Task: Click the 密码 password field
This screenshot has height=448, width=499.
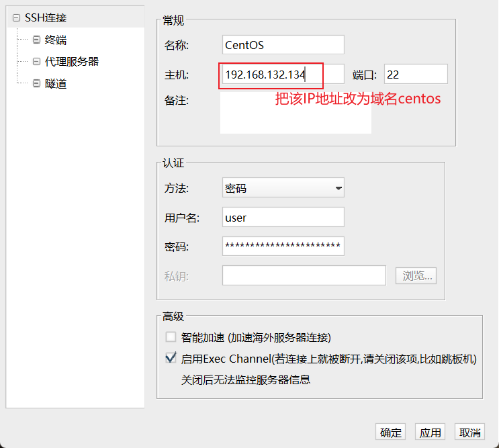Action: (283, 246)
